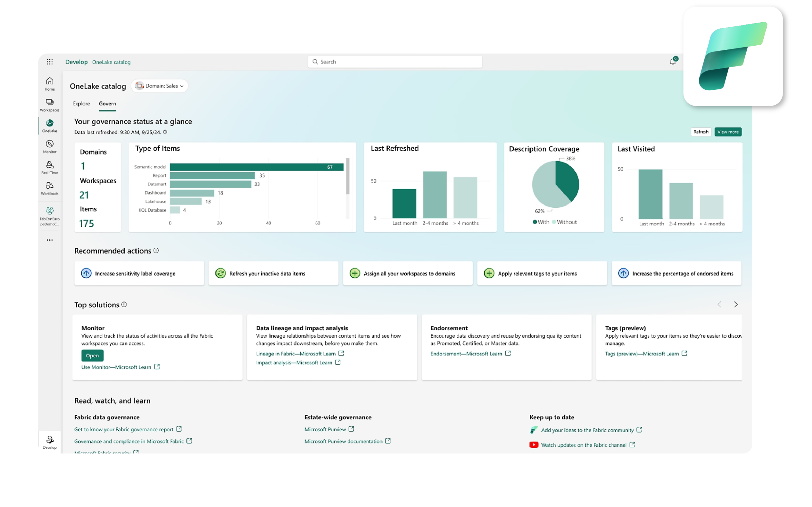This screenshot has height=507, width=812.
Task: Open the Develop experience switcher
Action: [49, 442]
